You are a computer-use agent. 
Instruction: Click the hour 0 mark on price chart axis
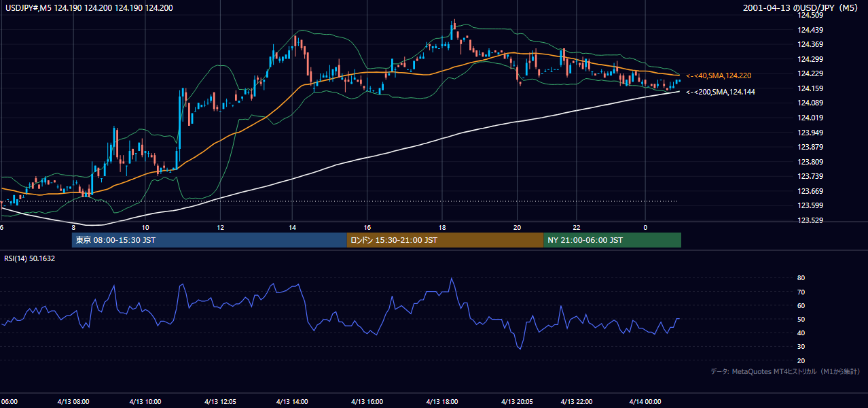645,227
